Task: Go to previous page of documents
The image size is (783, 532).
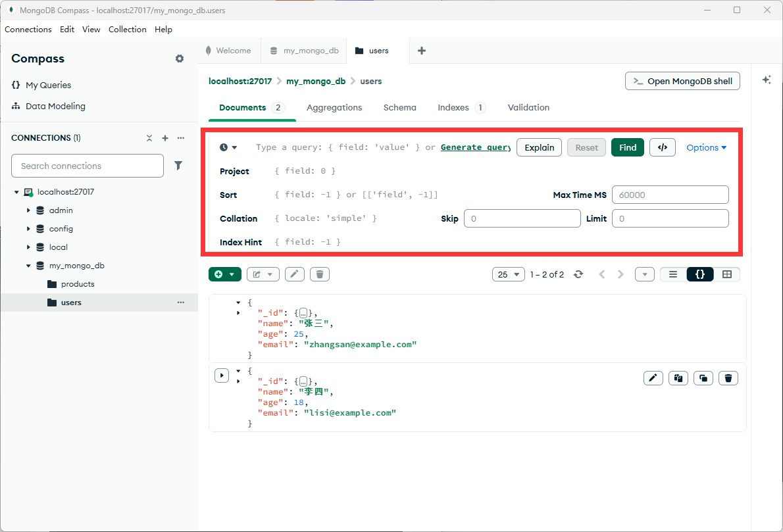Action: [x=602, y=274]
